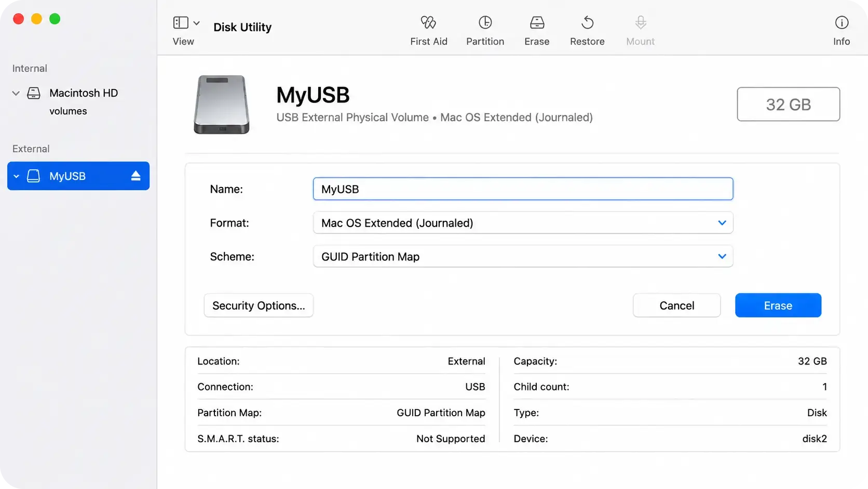The width and height of the screenshot is (868, 489).
Task: Click the 'Not Supported' S.M.A.R.T. value
Action: click(x=451, y=439)
